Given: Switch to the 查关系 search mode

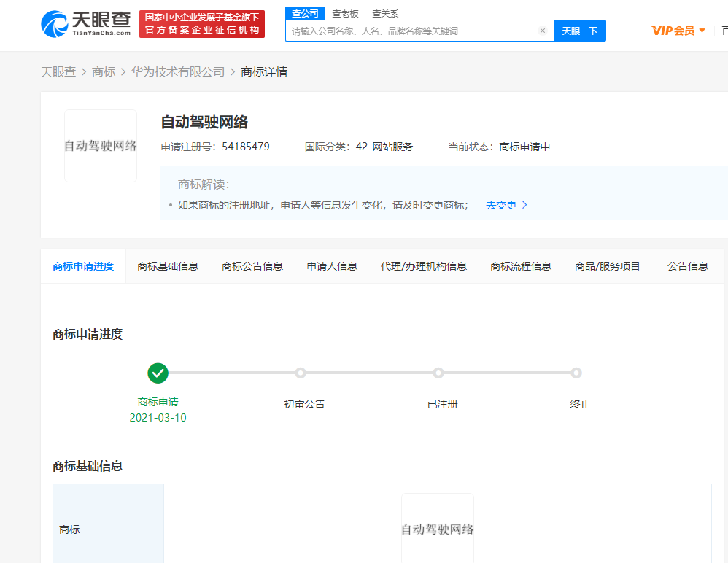Looking at the screenshot, I should click(384, 13).
